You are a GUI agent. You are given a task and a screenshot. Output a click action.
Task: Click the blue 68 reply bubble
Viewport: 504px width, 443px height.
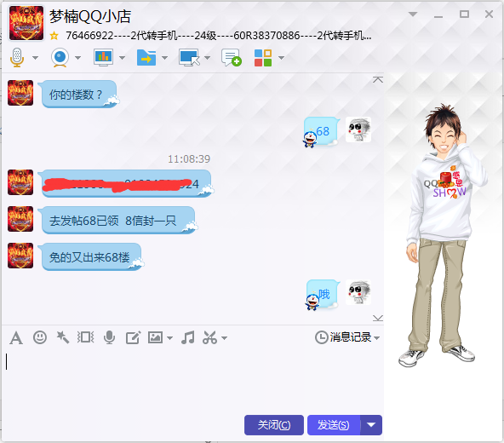(322, 131)
